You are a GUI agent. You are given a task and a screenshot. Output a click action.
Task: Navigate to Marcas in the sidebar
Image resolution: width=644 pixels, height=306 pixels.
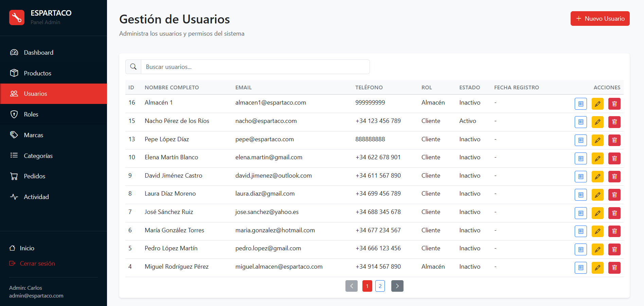point(53,135)
